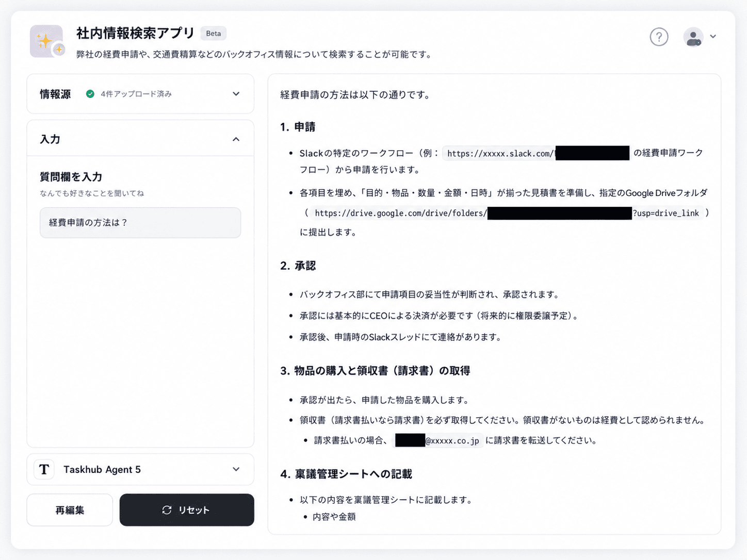Screen dimensions: 747x560
Task: Click the 3. 物品の購入と領収書 heading
Action: (375, 371)
